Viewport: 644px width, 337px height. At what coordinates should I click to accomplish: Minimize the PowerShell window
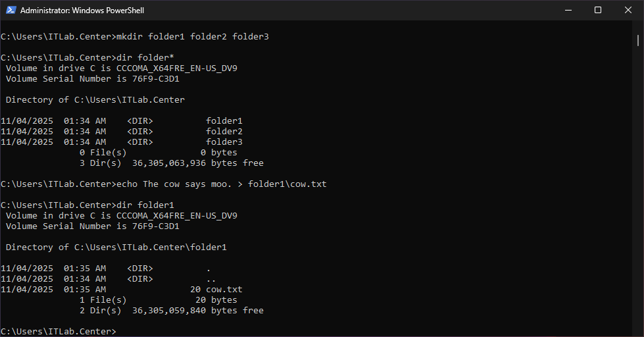(x=568, y=10)
